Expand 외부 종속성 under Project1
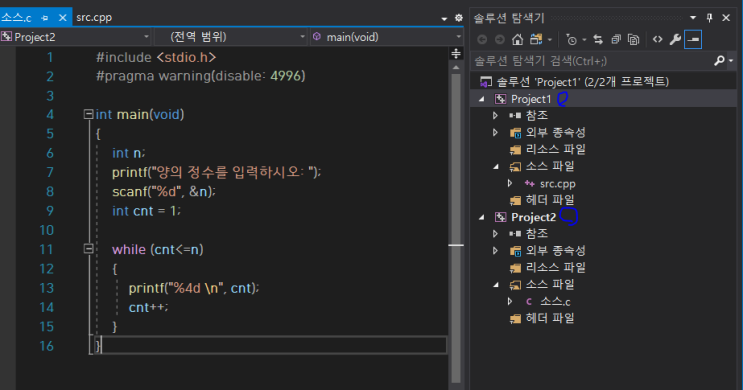 point(495,132)
